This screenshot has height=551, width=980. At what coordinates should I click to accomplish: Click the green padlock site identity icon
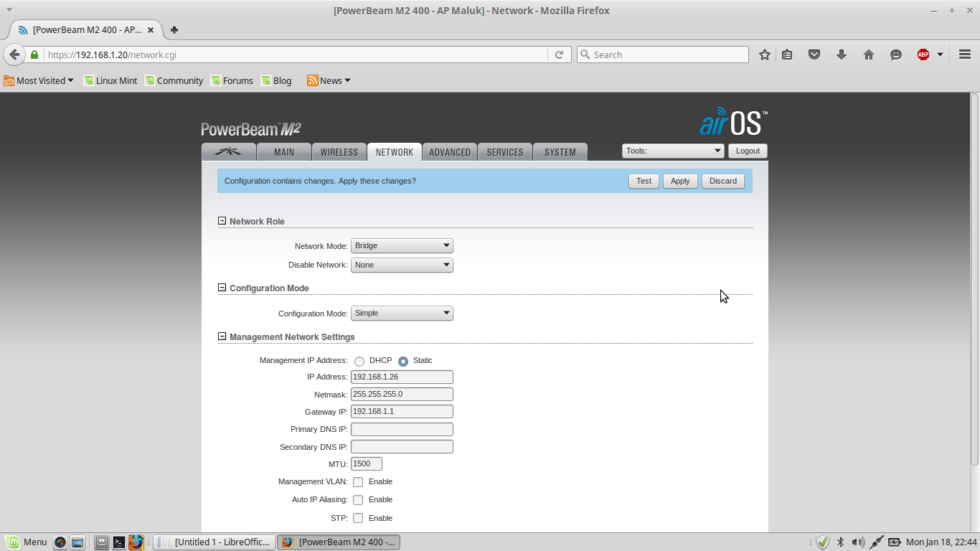click(x=34, y=55)
